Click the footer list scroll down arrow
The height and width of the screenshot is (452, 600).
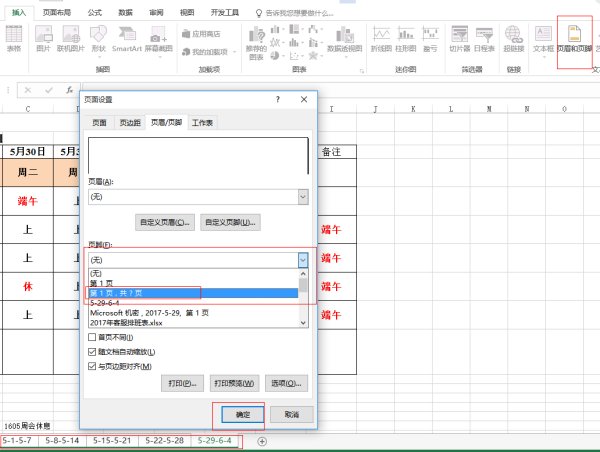[x=303, y=323]
